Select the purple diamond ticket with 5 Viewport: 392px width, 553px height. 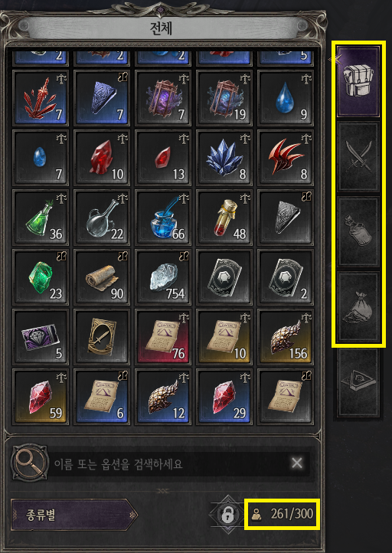[x=40, y=336]
